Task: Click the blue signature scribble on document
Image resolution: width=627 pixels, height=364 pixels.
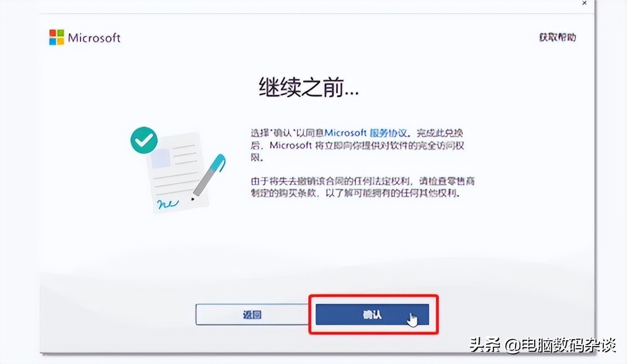Action: pyautogui.click(x=167, y=204)
